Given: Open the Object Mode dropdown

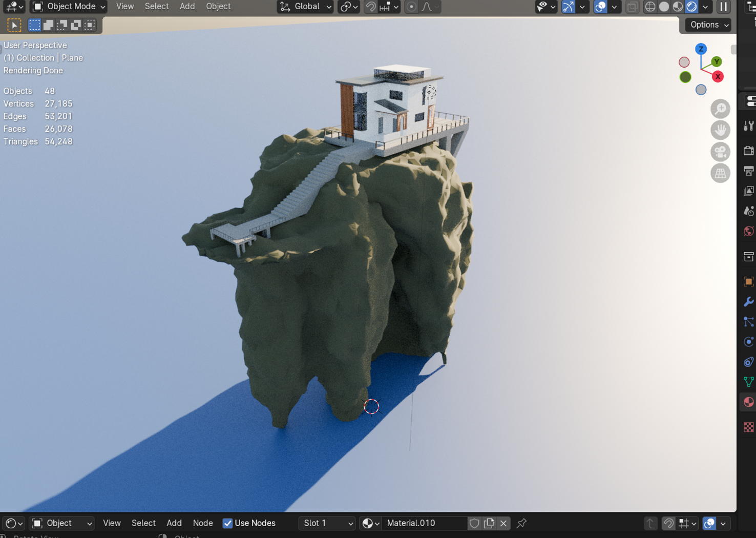Looking at the screenshot, I should point(69,7).
